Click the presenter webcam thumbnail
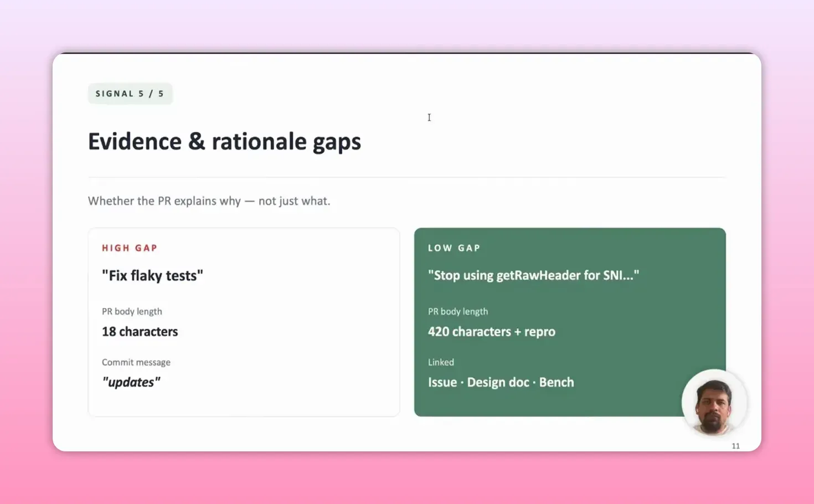Image resolution: width=814 pixels, height=504 pixels. [x=714, y=402]
